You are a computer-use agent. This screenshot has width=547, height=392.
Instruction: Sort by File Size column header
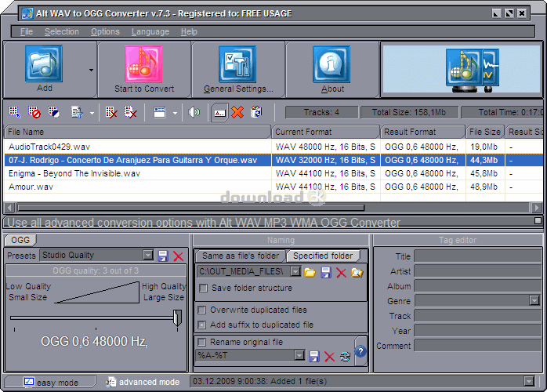coord(485,132)
